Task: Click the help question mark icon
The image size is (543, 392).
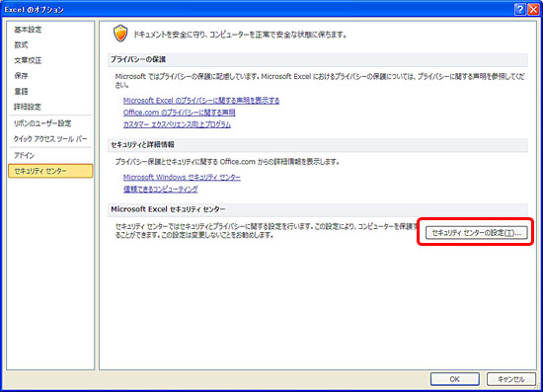Action: [x=519, y=9]
